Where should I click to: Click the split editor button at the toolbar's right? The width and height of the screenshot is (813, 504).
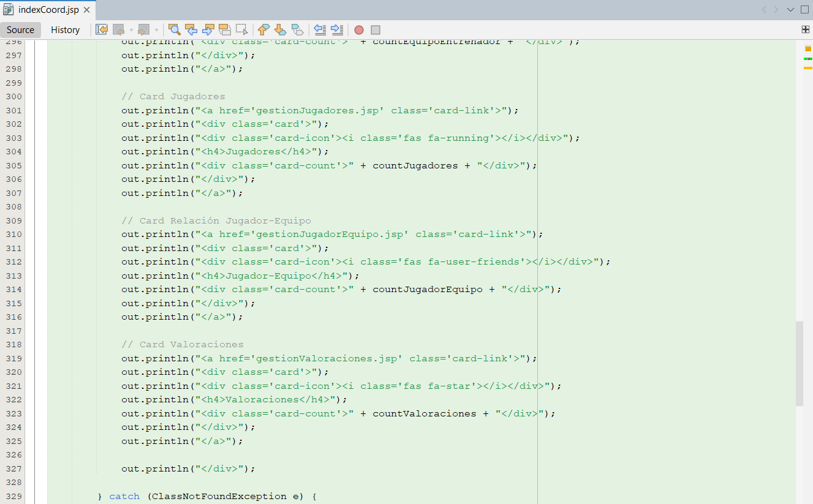click(x=805, y=29)
